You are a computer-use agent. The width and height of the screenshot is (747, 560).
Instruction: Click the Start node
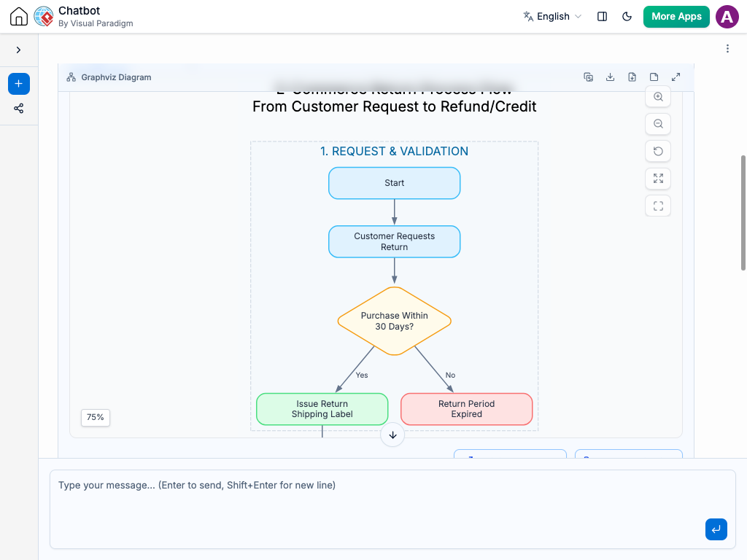coord(395,183)
